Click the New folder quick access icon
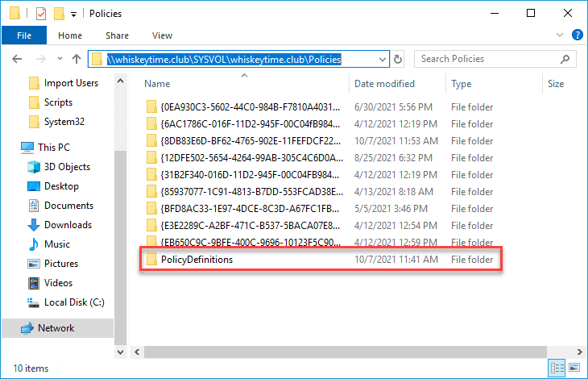Screen dimensions: 588x379 [59, 14]
